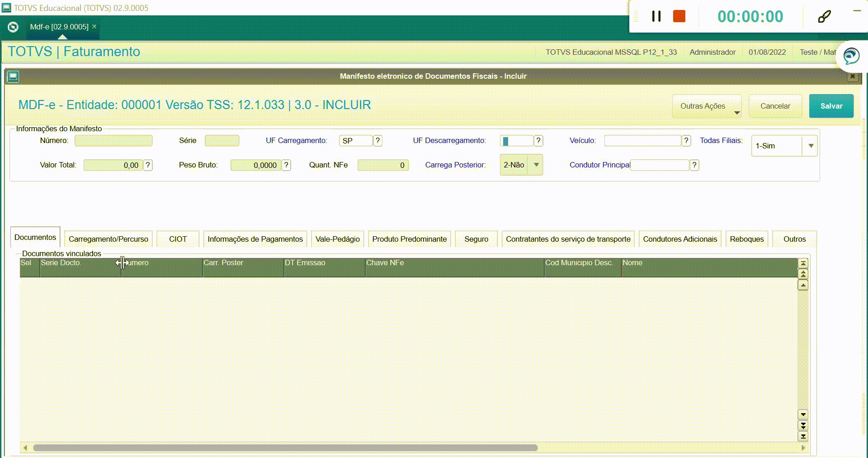The width and height of the screenshot is (868, 458).
Task: Close the Mdf-e [02.9.0005] tab
Action: [94, 26]
